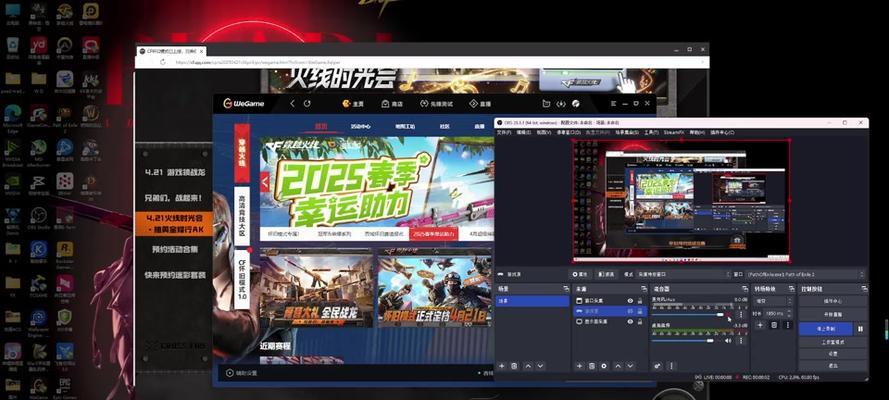Remove the selected scene with trash icon

(514, 367)
